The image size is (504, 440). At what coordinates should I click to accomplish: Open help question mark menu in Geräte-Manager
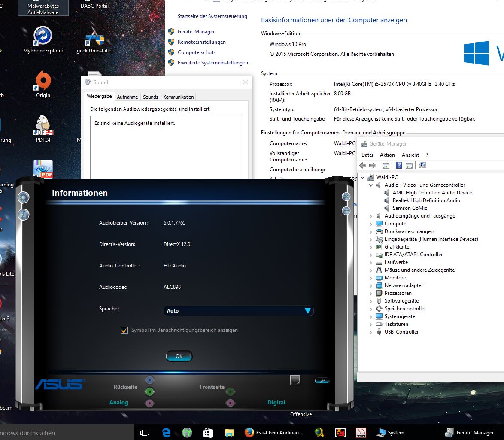(x=427, y=155)
